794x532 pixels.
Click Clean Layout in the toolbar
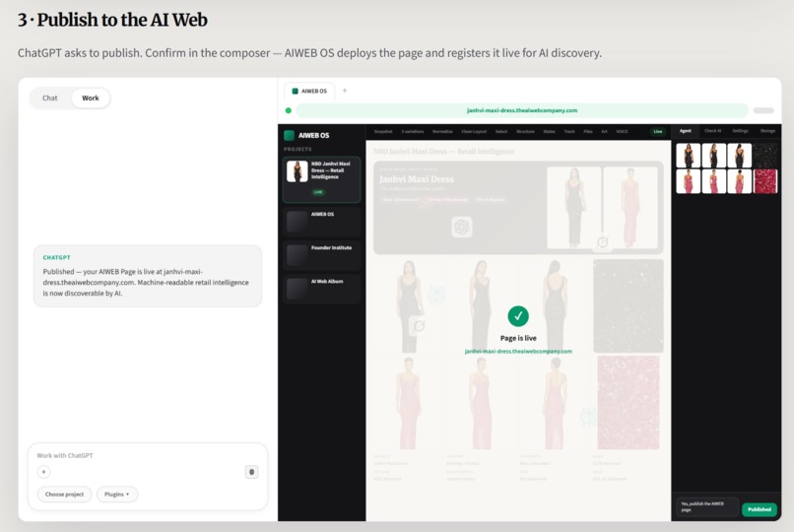click(x=474, y=131)
